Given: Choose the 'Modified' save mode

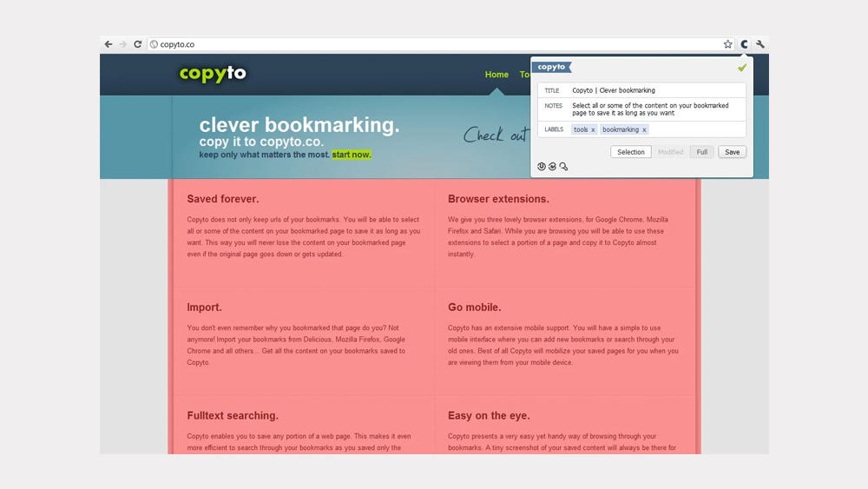Looking at the screenshot, I should (670, 152).
